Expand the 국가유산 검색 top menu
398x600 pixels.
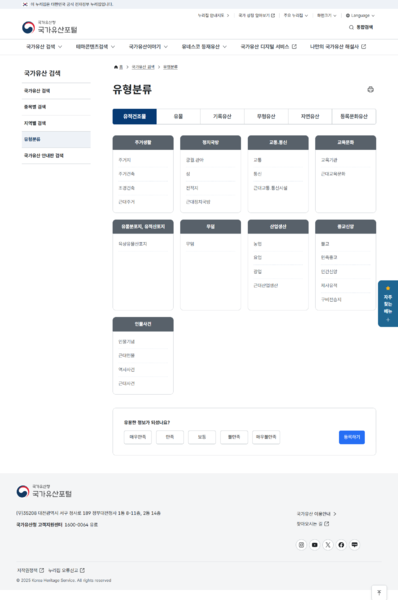pyautogui.click(x=44, y=47)
